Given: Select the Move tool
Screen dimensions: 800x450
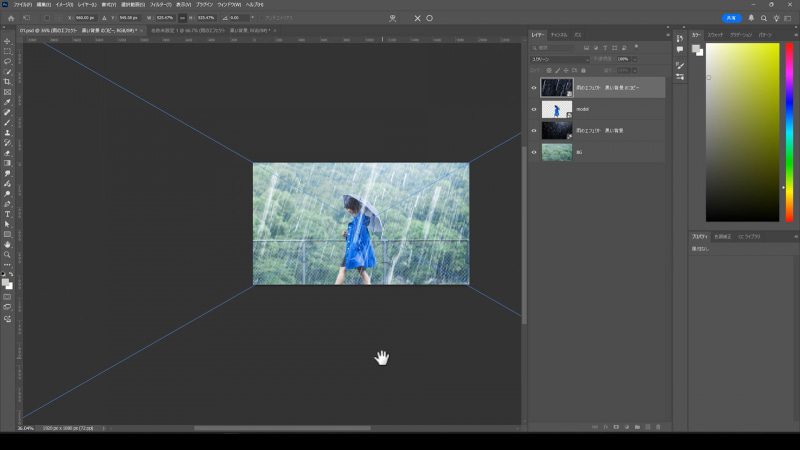Looking at the screenshot, I should point(7,41).
